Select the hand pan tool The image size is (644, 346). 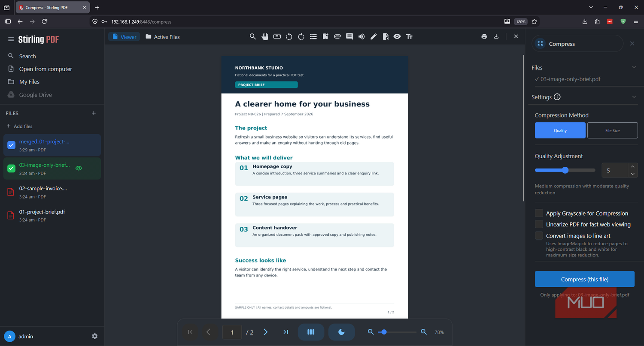pos(265,36)
